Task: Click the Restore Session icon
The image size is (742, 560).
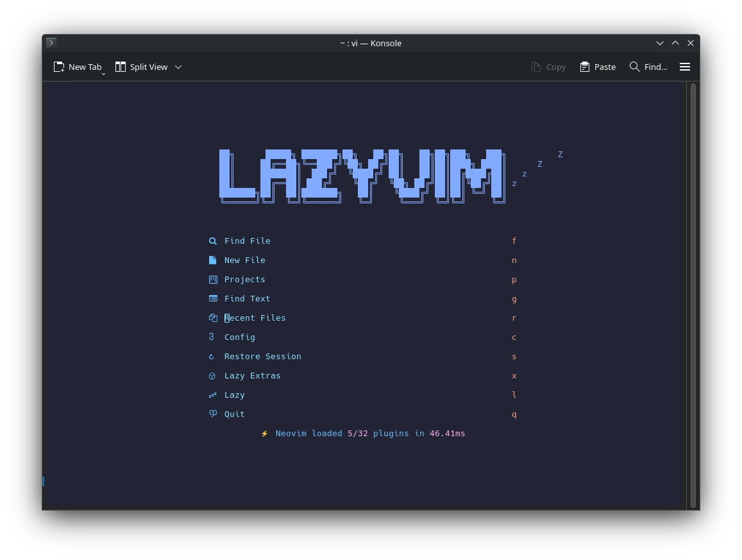Action: (x=212, y=357)
